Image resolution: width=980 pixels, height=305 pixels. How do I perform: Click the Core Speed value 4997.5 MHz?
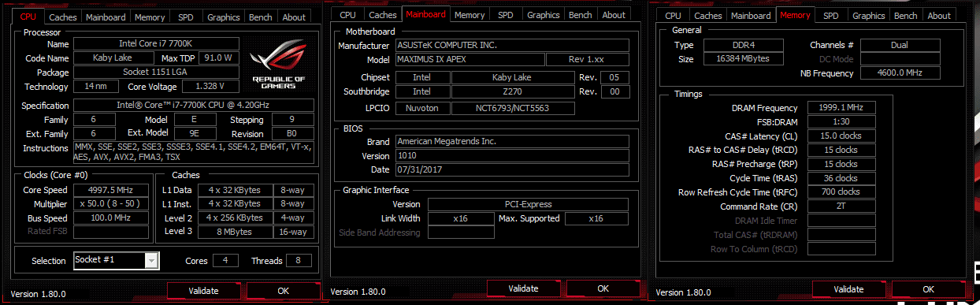point(111,190)
